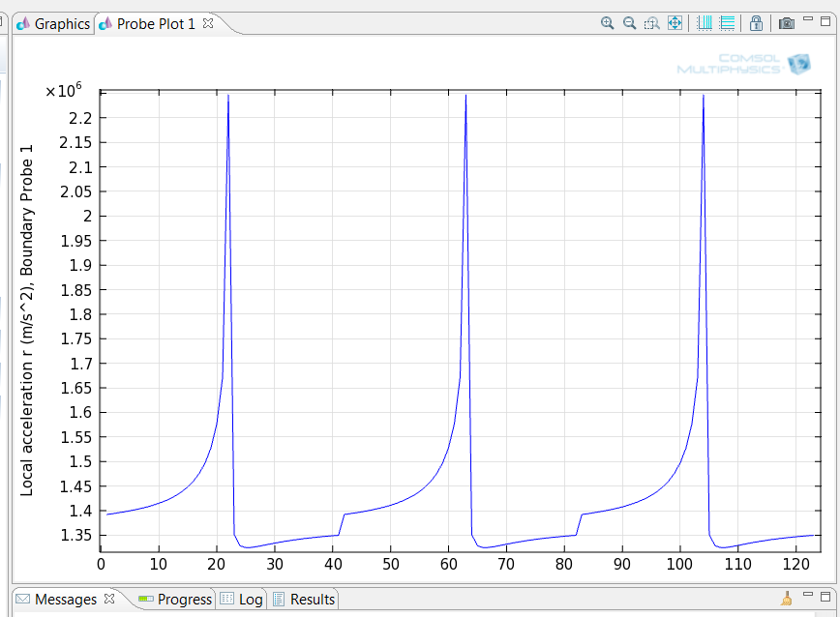Close the Messages tab
840x617 pixels.
tap(109, 599)
